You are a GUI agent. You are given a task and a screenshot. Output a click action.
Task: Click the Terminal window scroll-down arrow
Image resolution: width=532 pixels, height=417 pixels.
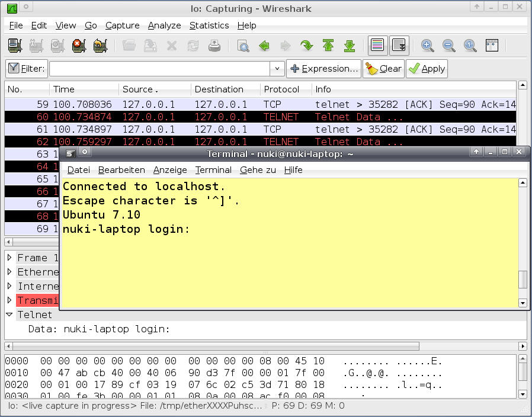coord(523,303)
